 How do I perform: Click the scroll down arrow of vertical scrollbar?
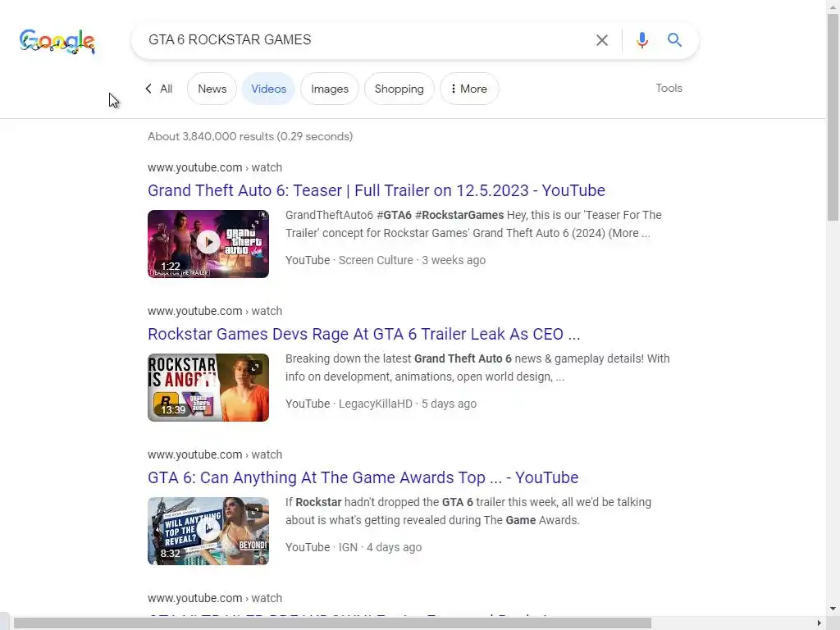[833, 609]
